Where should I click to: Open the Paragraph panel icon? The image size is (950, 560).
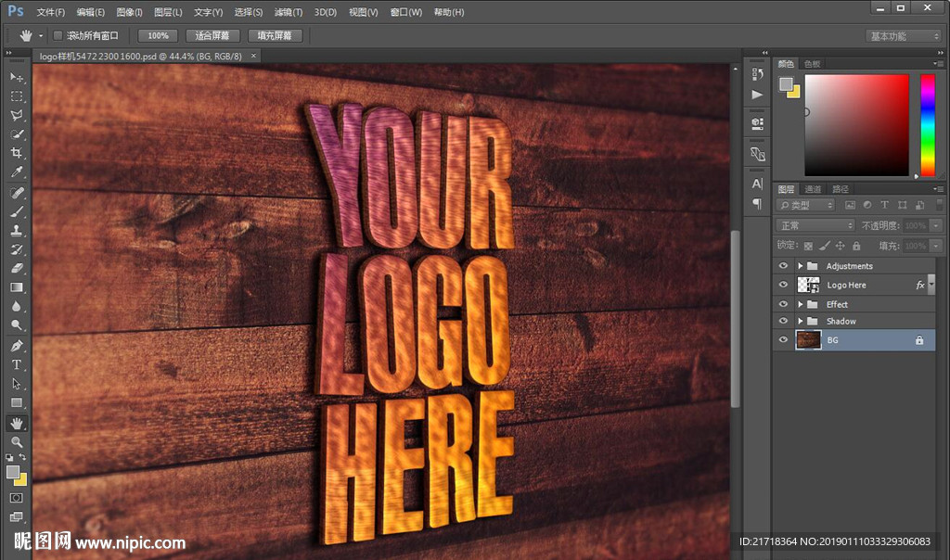(x=757, y=203)
